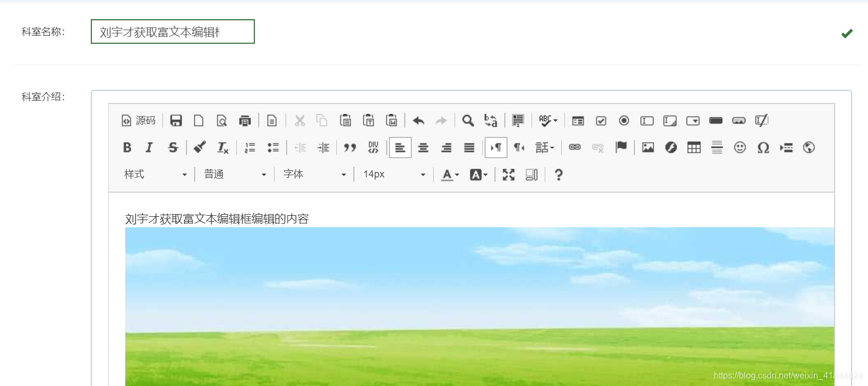This screenshot has width=868, height=386.
Task: Toggle Strikethrough formatting
Action: point(173,147)
